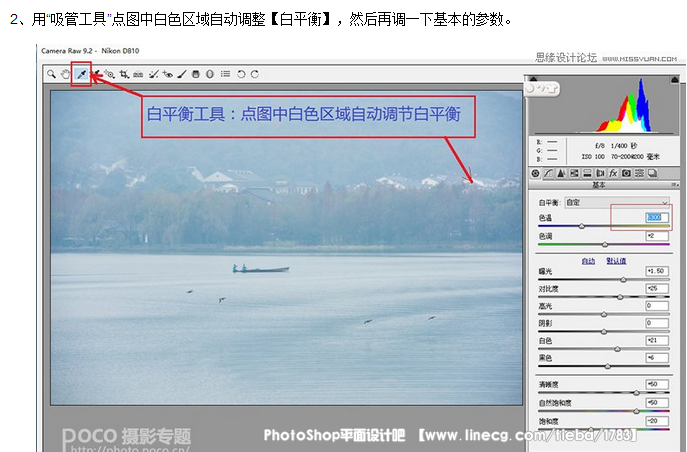This screenshot has width=687, height=452.
Task: Click the 色温 value field
Action: coord(657,217)
